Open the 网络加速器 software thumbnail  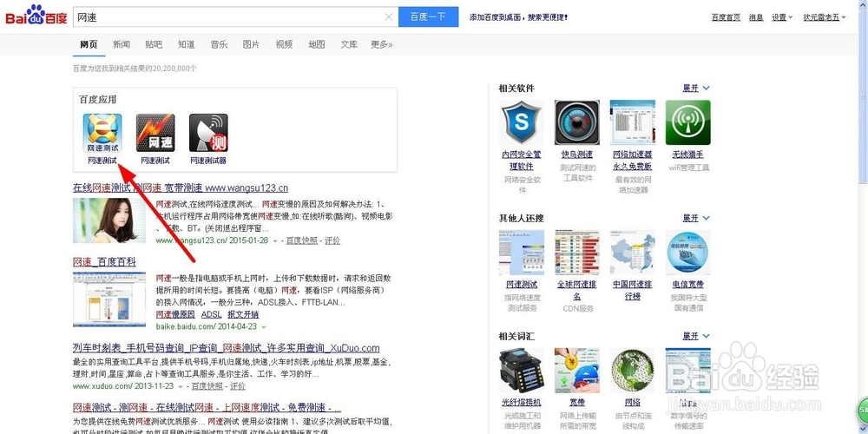(632, 122)
